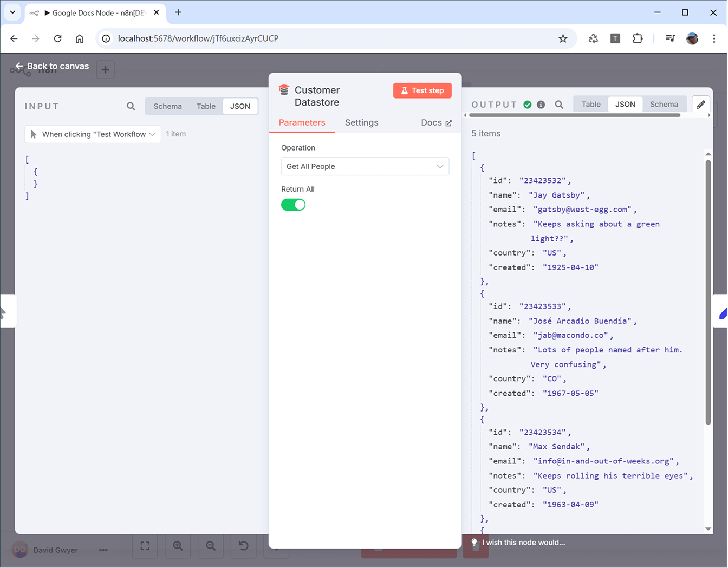Click next node handle on right edge

tap(720, 311)
